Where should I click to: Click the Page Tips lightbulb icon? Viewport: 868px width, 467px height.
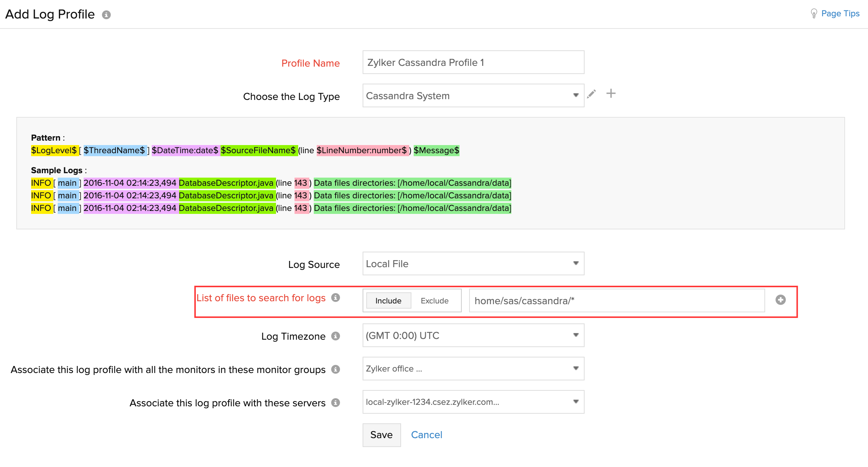[814, 14]
